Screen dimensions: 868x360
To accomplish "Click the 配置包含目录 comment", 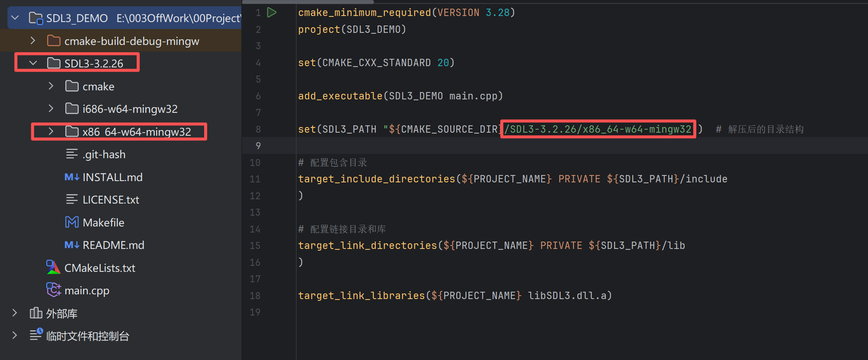I will [x=333, y=162].
